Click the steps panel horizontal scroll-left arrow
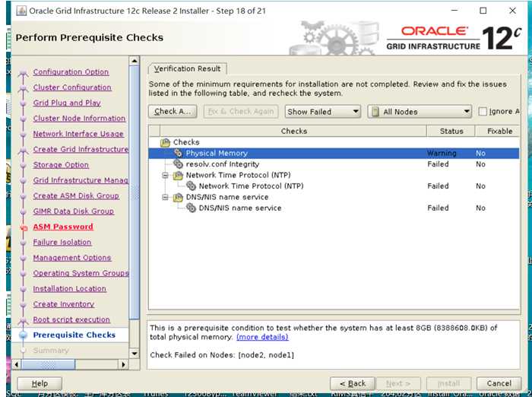Screen dimensions: 532x397 [x=16, y=365]
